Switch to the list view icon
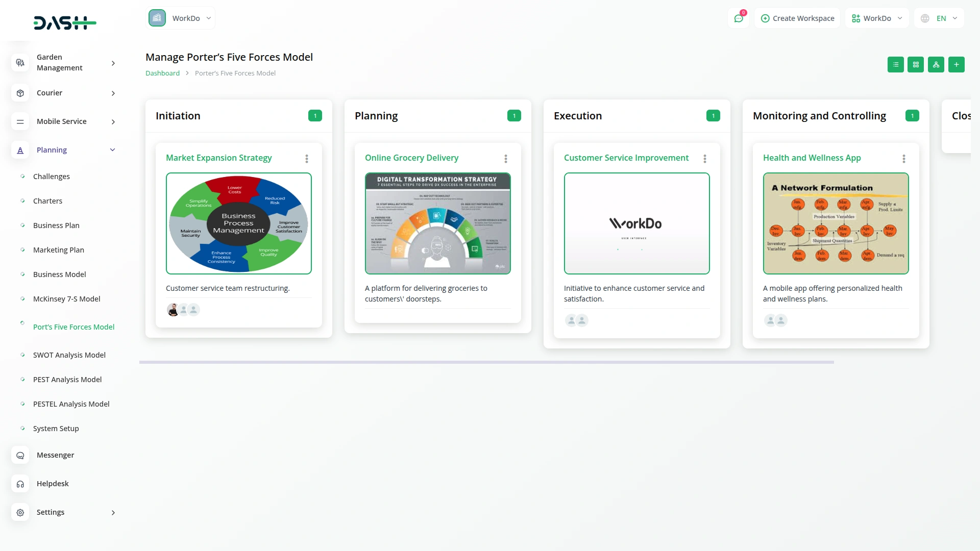This screenshot has height=551, width=980. [x=895, y=65]
